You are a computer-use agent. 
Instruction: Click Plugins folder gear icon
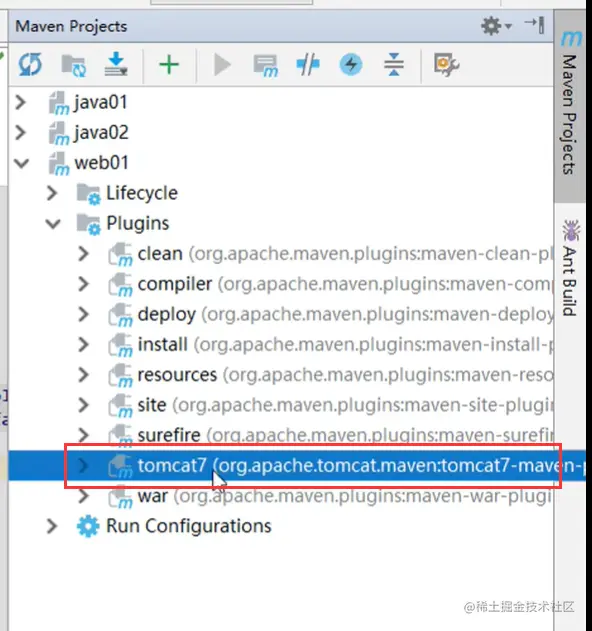pos(89,225)
